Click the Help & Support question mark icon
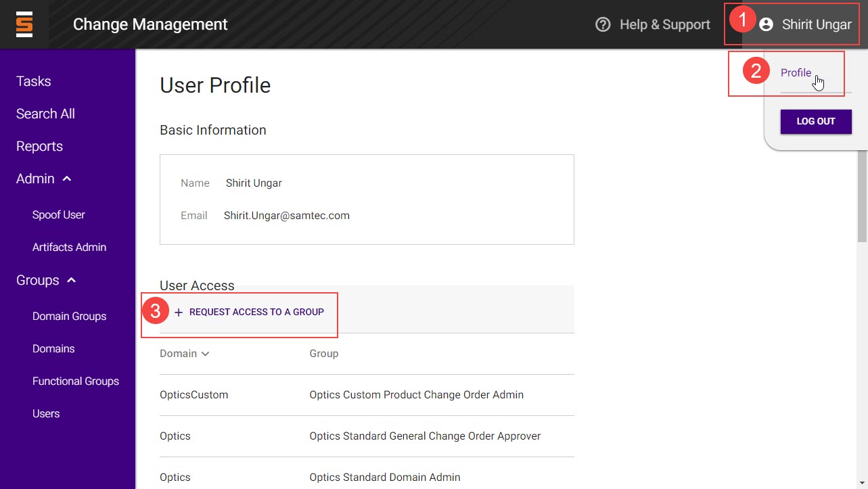 603,24
